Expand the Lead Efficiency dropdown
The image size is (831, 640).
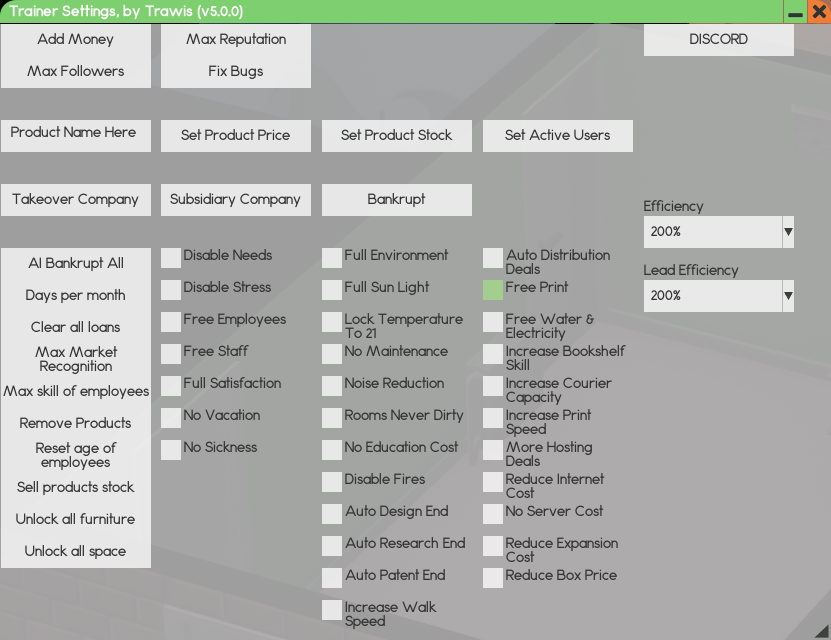pos(788,296)
